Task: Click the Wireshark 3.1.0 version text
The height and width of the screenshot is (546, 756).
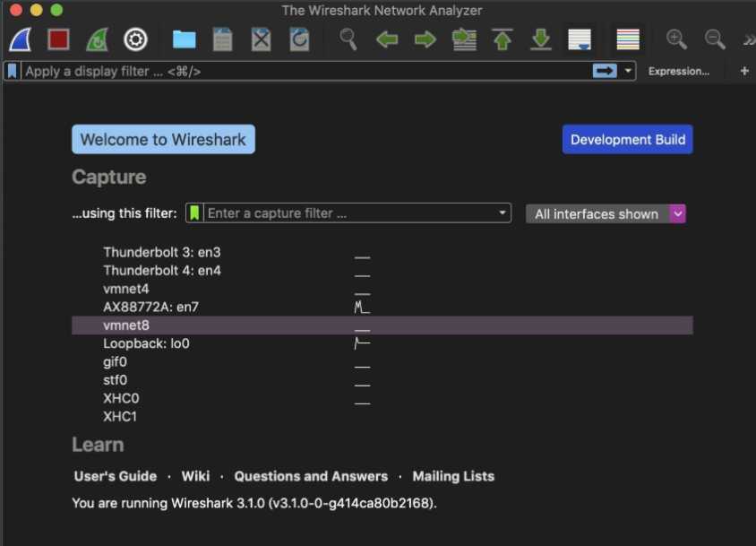Action: tap(254, 504)
